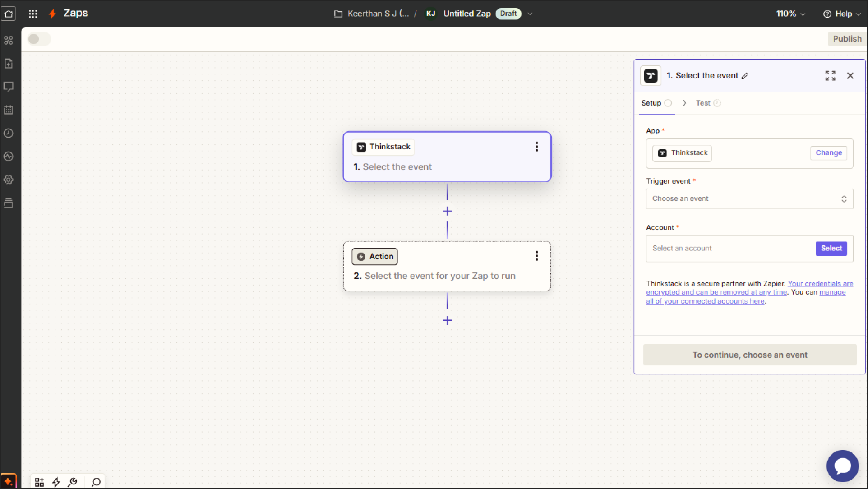Click the Keerthan S J folder breadcrumb
868x489 pixels.
click(x=378, y=14)
